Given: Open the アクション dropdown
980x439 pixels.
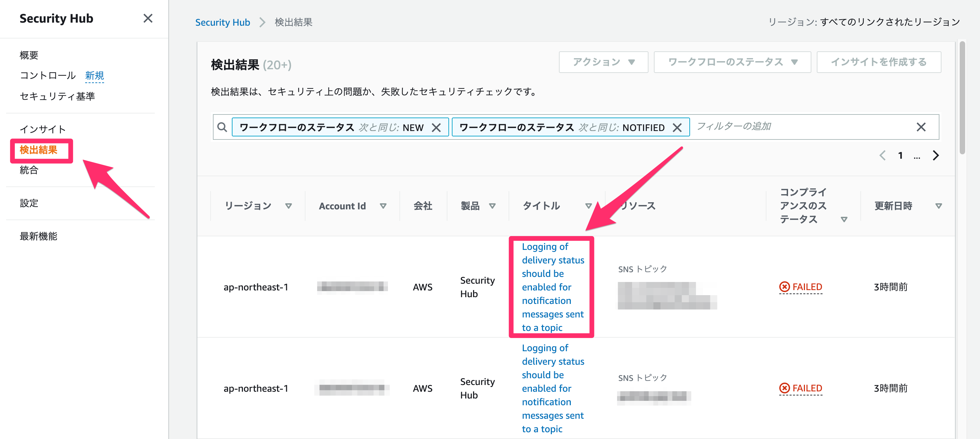Looking at the screenshot, I should click(603, 62).
